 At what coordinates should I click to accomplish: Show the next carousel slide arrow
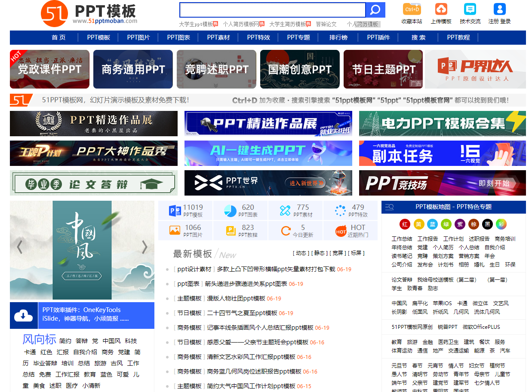145,247
